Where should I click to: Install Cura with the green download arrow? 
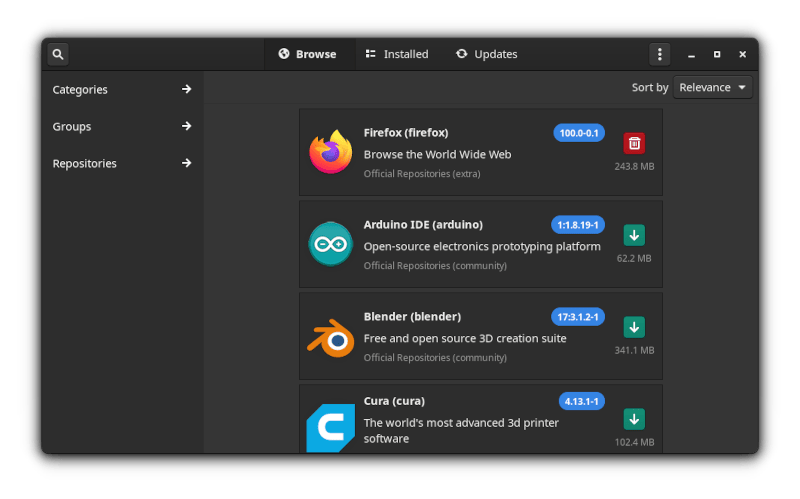[634, 419]
